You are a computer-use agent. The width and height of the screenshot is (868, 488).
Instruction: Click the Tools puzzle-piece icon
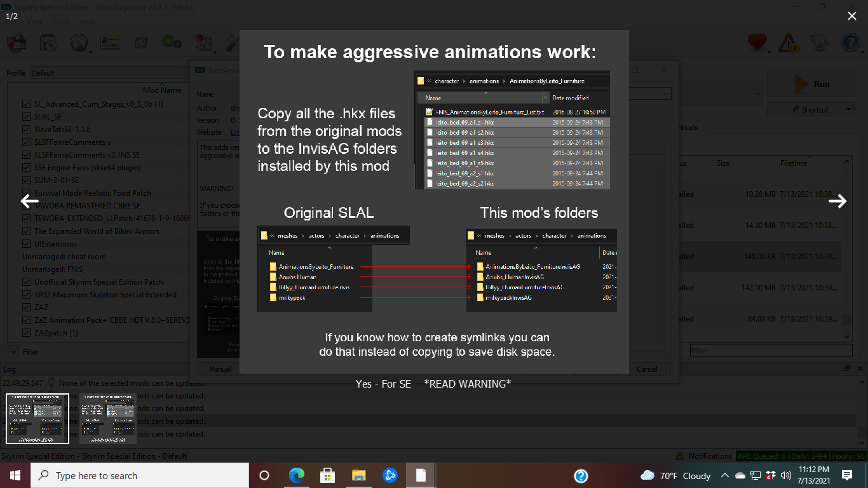pyautogui.click(x=203, y=43)
